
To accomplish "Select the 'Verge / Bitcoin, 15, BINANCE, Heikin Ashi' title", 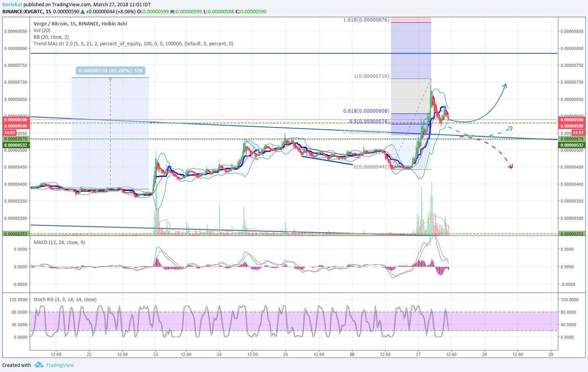I will 80,23.
